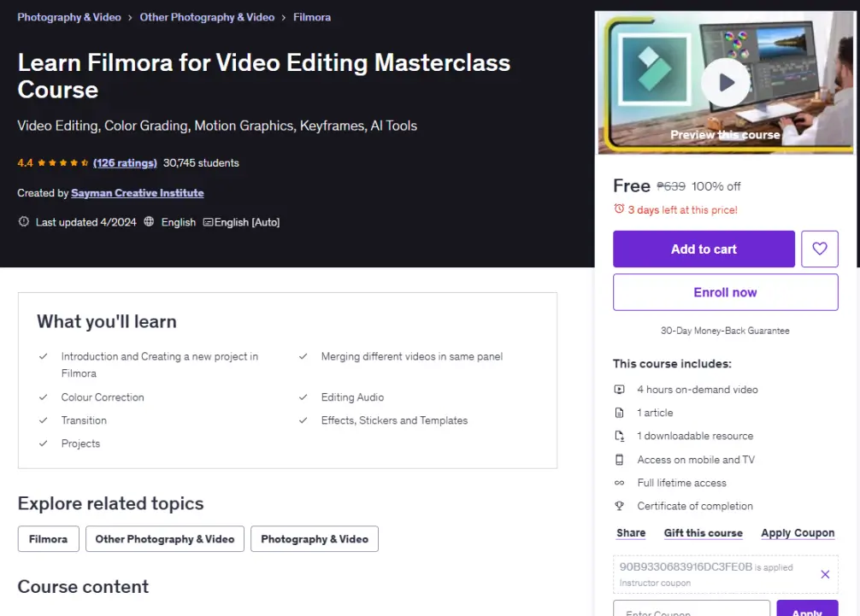This screenshot has height=616, width=860.
Task: Click applied coupon code text
Action: (x=686, y=566)
